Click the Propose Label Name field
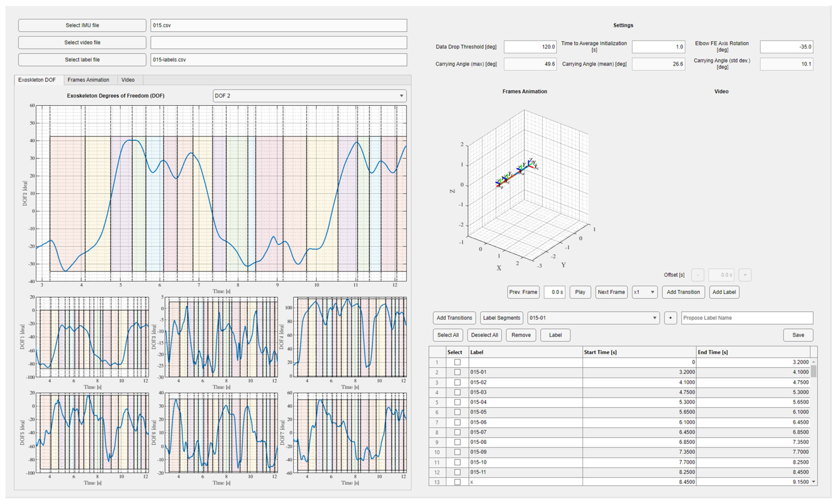This screenshot has width=838, height=504. [x=746, y=318]
